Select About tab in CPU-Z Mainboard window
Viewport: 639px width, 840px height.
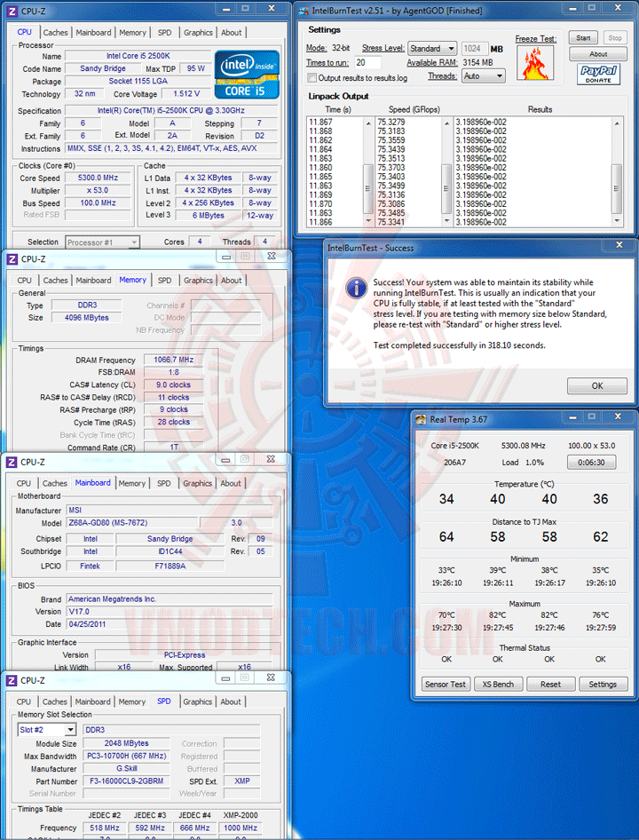pyautogui.click(x=231, y=483)
